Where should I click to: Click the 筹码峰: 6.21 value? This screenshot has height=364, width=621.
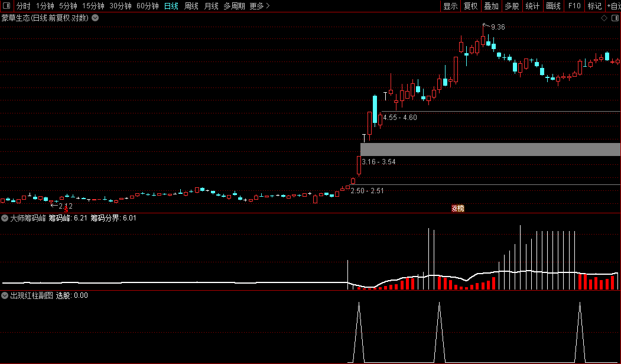(x=68, y=218)
